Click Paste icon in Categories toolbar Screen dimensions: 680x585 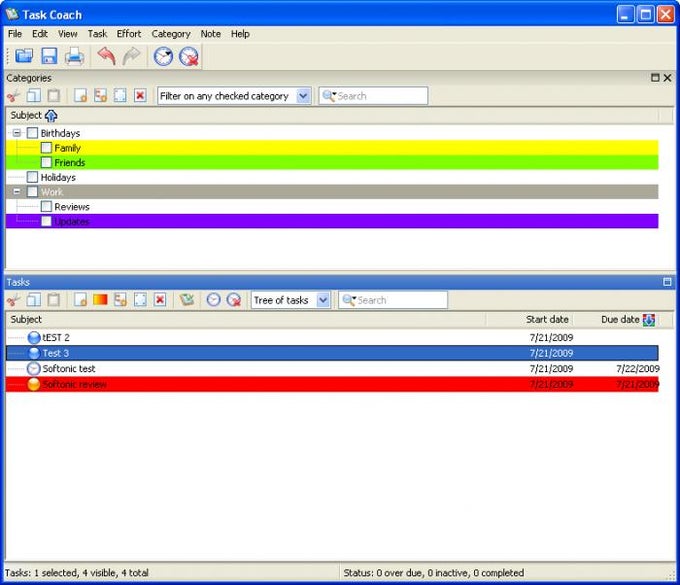pyautogui.click(x=54, y=95)
